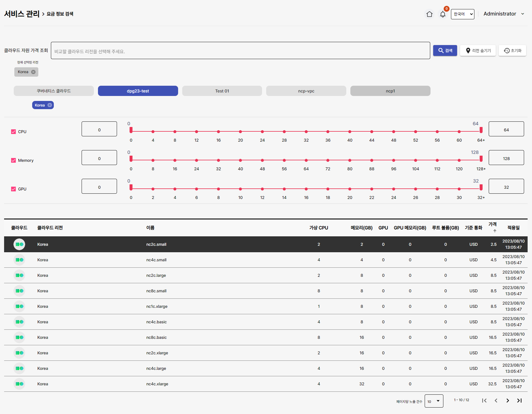532x414 pixels.
Task: Click cloud provider icon for nc4c.small row
Action: 19,260
